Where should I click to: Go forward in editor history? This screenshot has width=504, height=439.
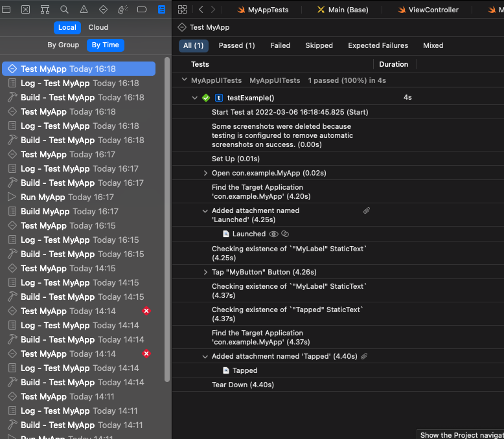(212, 10)
